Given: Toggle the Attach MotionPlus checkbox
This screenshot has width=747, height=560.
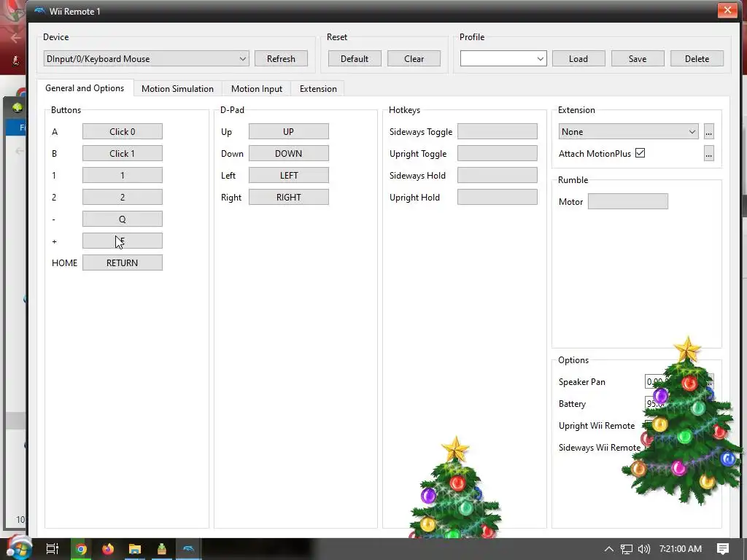Looking at the screenshot, I should click(640, 153).
